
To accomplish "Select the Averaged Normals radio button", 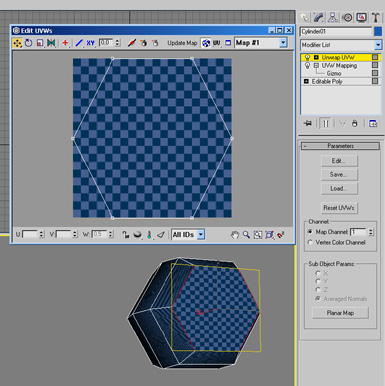I will 318,299.
